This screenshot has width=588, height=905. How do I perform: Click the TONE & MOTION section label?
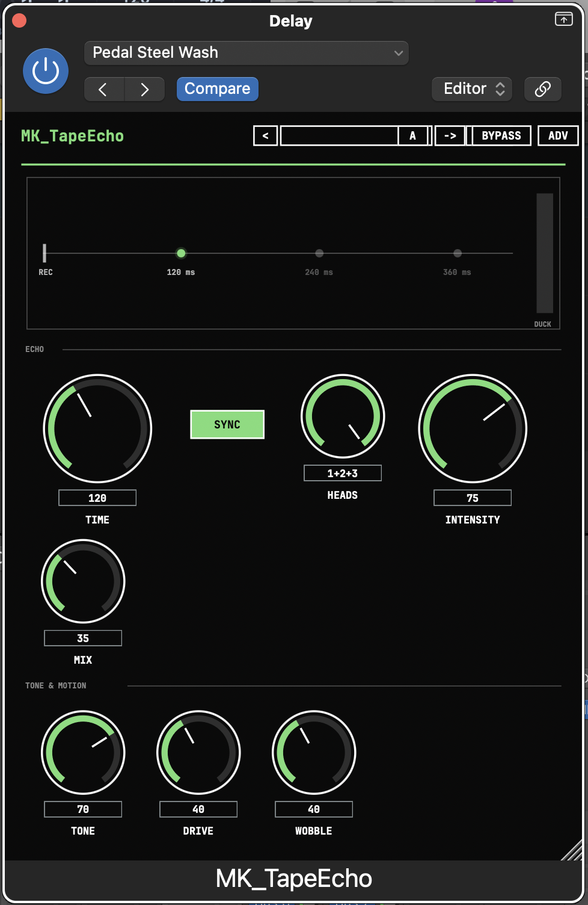pos(56,685)
